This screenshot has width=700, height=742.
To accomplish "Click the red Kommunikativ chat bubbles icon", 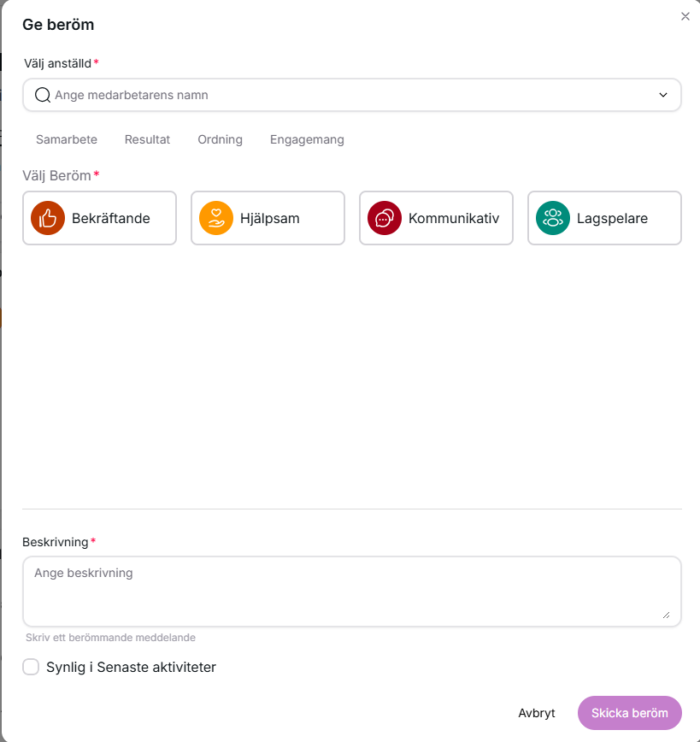I will [x=385, y=218].
